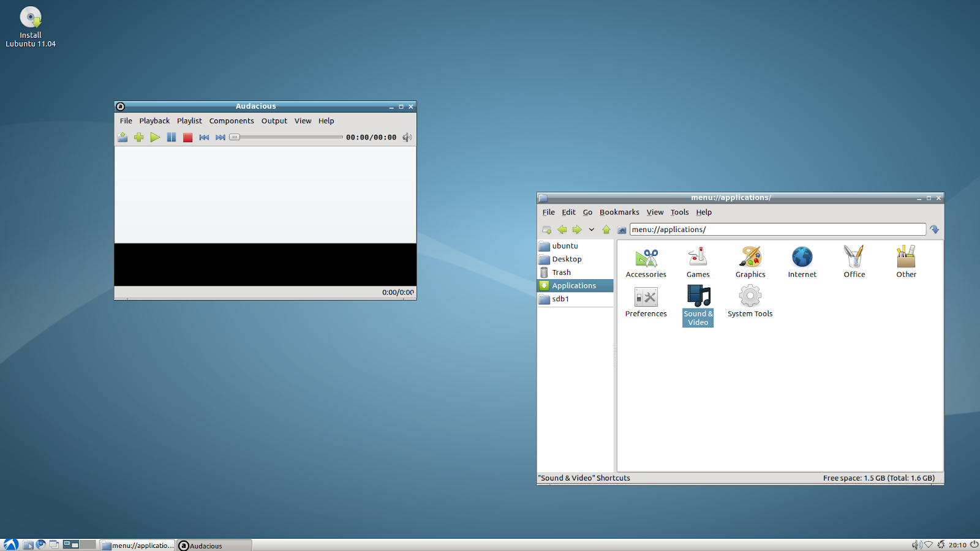980x551 pixels.
Task: Select the Other category icon
Action: click(x=907, y=262)
